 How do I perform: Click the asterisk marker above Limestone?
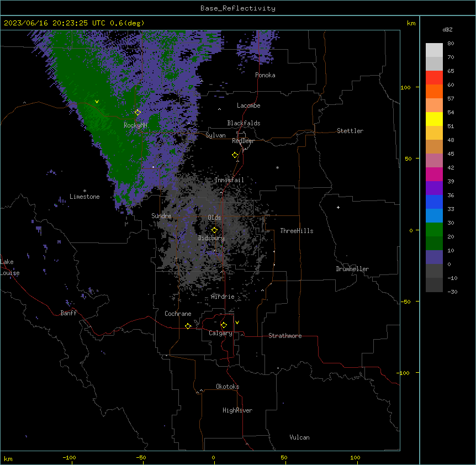(84, 191)
